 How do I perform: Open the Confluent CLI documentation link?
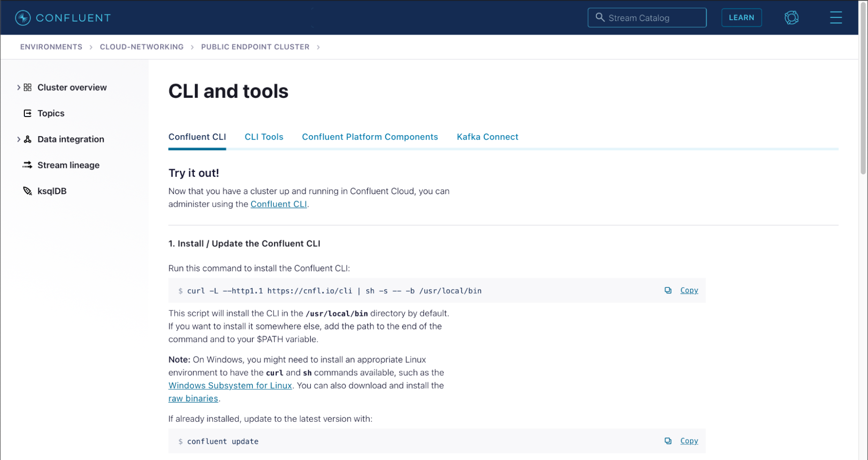click(x=279, y=204)
